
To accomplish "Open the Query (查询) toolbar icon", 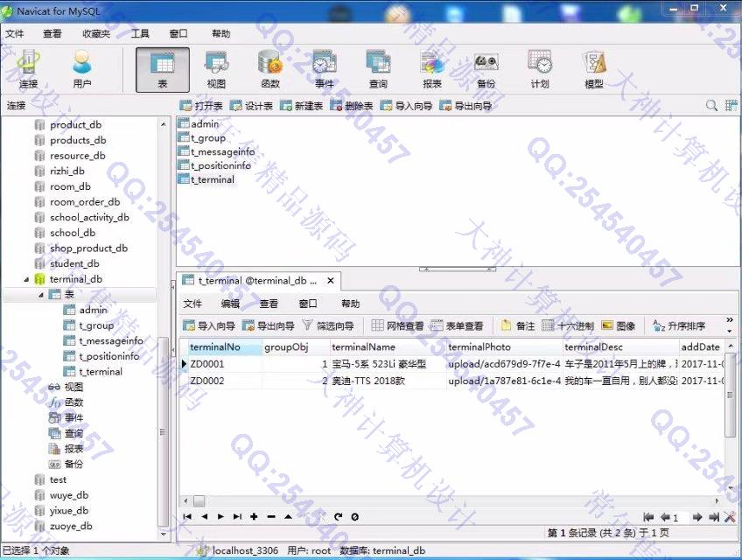I will pyautogui.click(x=378, y=69).
